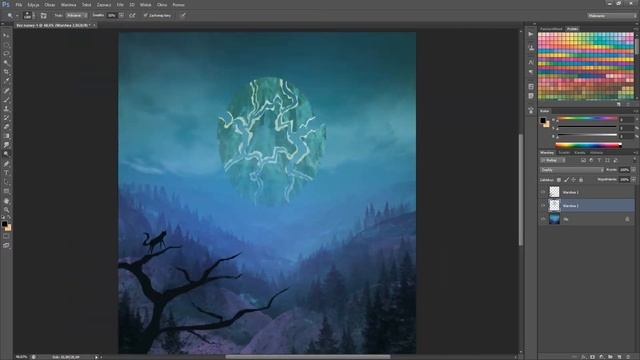Open the Color panel flyout menu
640x360 pixels.
pos(636,111)
